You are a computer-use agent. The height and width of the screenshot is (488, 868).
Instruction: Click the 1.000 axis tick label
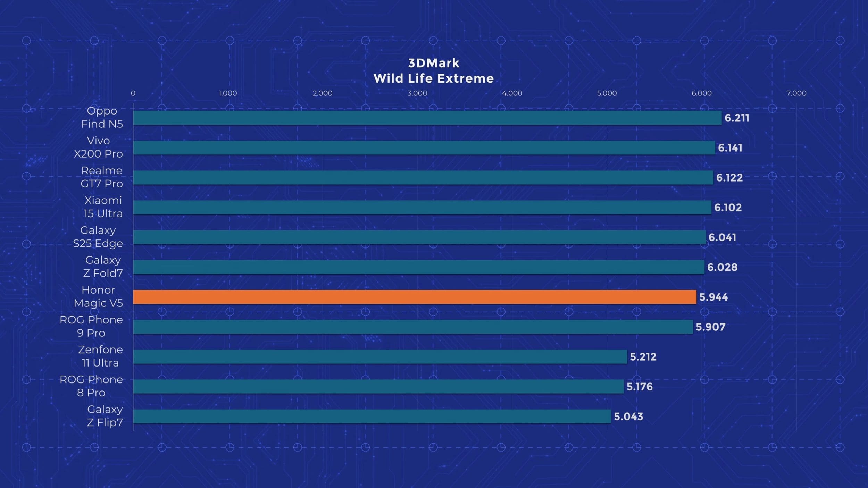pyautogui.click(x=228, y=93)
